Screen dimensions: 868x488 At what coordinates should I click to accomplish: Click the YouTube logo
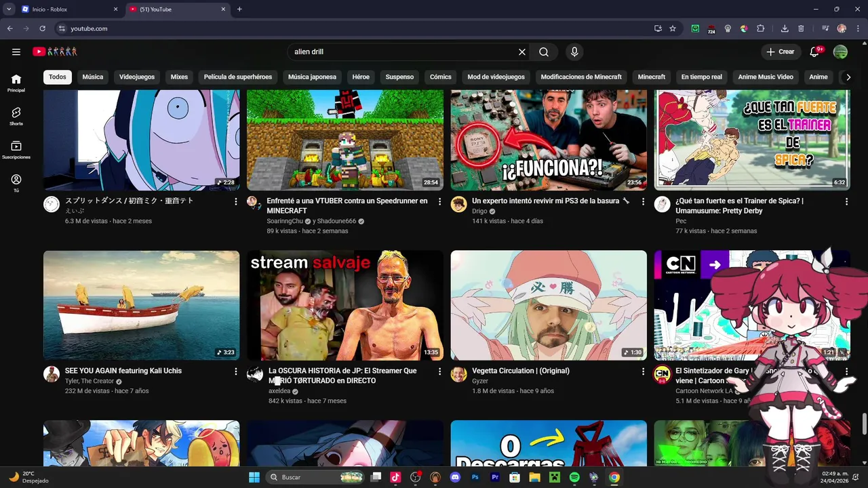click(55, 52)
